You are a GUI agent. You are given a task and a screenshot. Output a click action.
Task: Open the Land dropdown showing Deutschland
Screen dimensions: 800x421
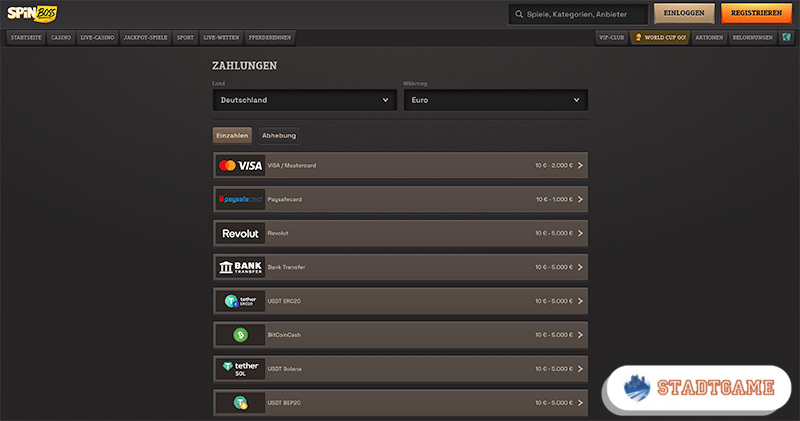point(305,100)
